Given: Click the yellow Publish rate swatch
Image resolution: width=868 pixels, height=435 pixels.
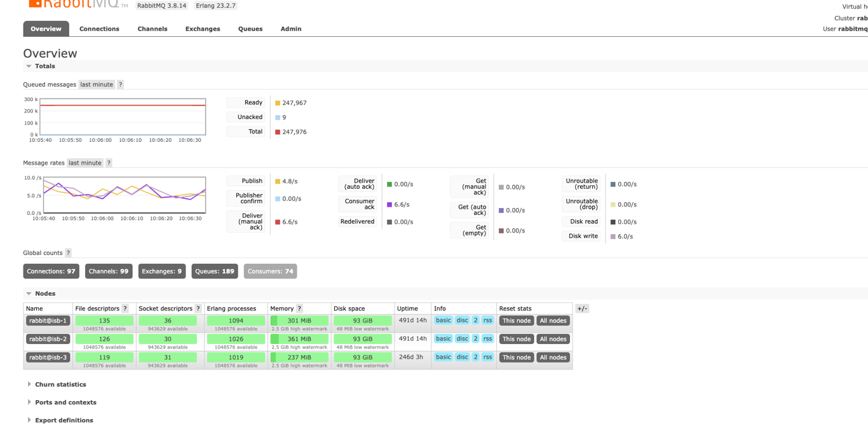Looking at the screenshot, I should tap(278, 181).
